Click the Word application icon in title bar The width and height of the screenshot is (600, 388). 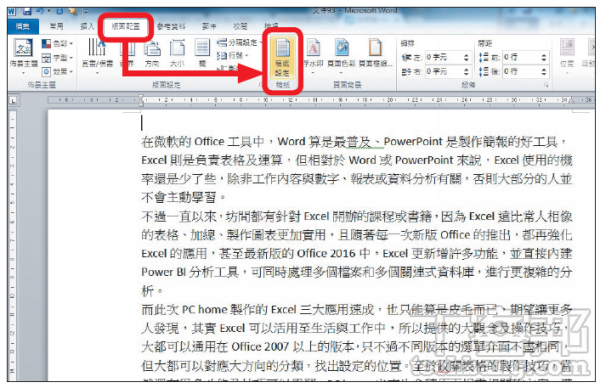pos(11,11)
